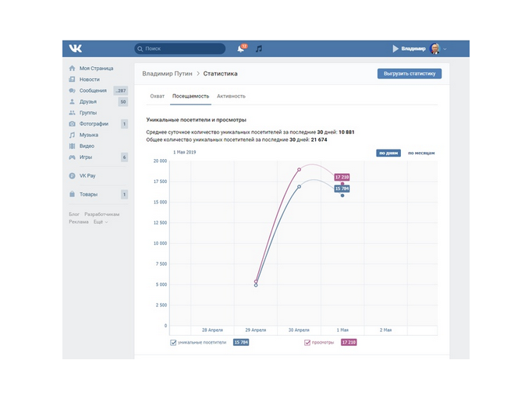Click pink 30 Апреля data point
532x399 pixels.
[x=300, y=170]
